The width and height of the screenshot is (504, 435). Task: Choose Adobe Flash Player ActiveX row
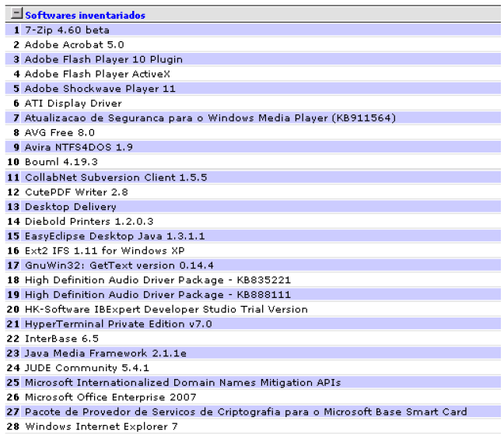(253, 74)
